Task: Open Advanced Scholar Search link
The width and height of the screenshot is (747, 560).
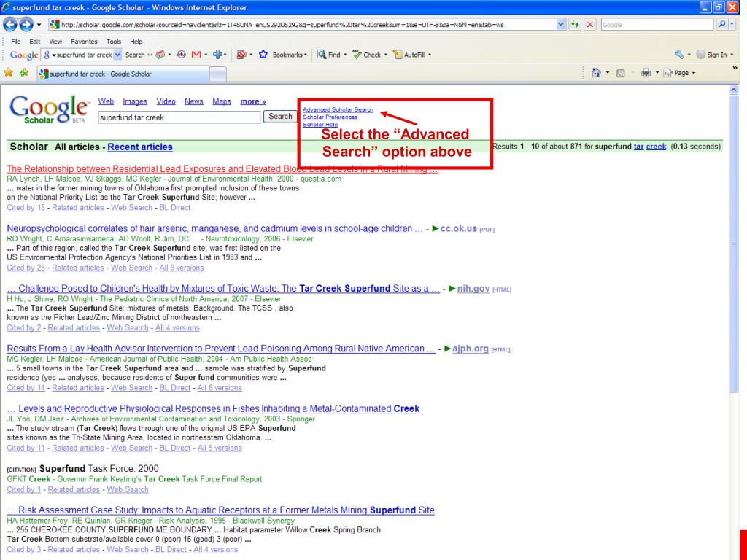Action: pos(338,109)
